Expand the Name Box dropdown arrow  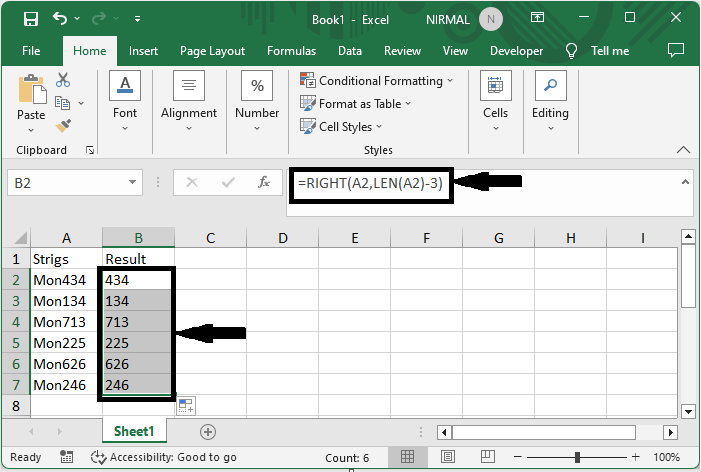click(x=132, y=182)
